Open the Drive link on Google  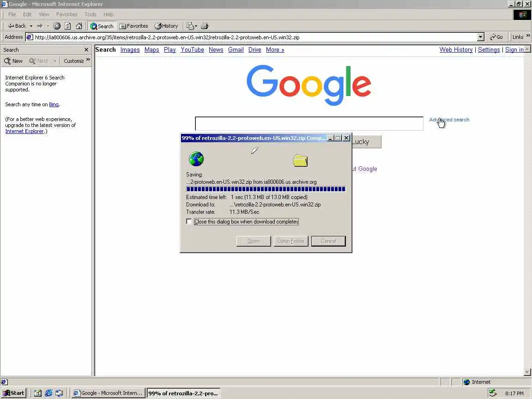click(x=255, y=49)
